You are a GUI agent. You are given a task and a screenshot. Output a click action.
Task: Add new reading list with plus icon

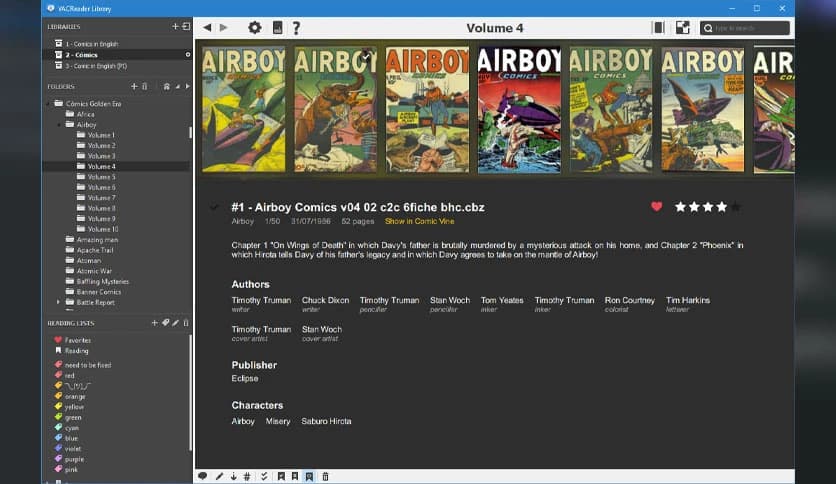(154, 323)
